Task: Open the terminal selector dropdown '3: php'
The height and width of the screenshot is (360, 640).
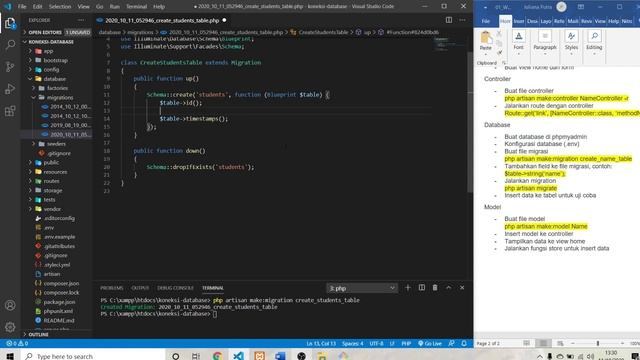Action: [x=361, y=288]
